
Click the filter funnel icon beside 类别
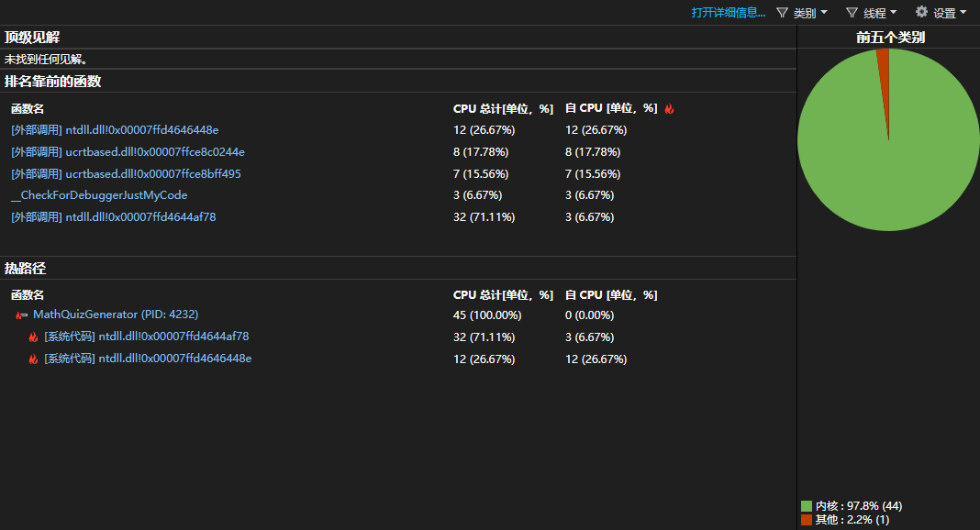click(x=782, y=13)
